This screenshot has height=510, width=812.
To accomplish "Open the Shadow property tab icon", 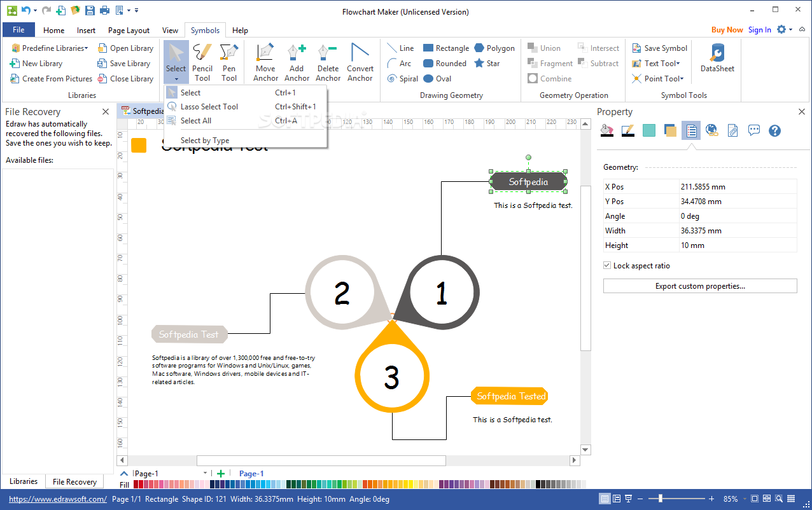I will click(670, 130).
